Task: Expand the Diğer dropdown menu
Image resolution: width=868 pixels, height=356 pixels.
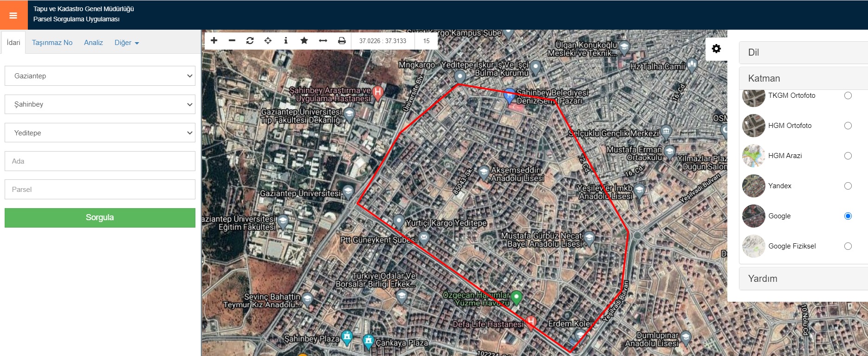Action: point(127,43)
